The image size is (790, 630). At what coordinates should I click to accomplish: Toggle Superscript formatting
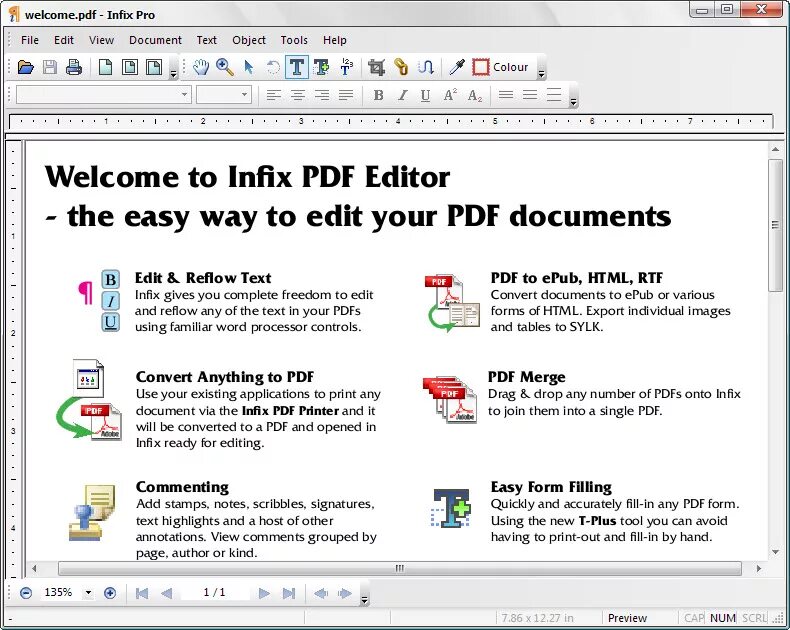pos(450,95)
